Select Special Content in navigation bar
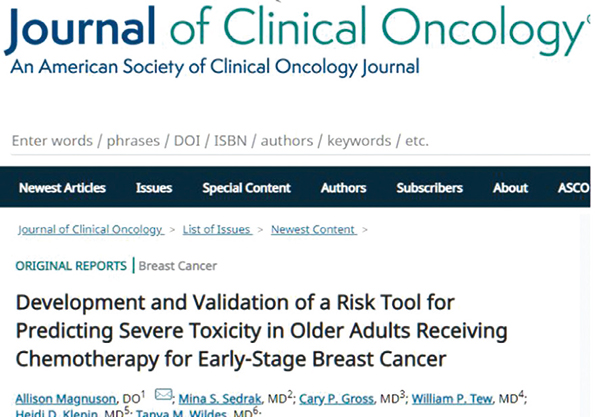600x417 pixels. point(246,188)
